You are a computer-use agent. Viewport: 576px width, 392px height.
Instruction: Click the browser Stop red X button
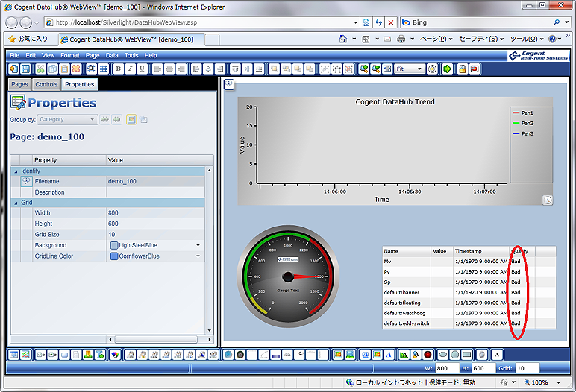pyautogui.click(x=391, y=22)
